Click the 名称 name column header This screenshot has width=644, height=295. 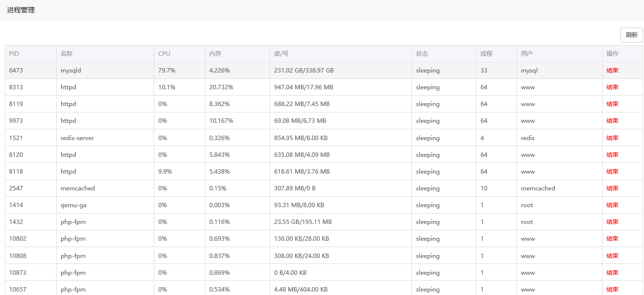(x=67, y=54)
